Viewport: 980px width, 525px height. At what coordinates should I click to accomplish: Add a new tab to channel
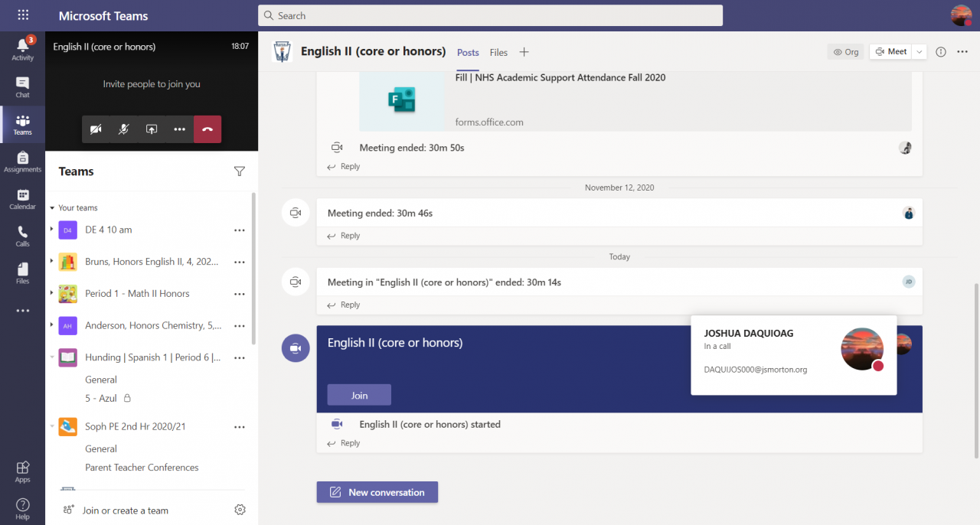click(524, 52)
